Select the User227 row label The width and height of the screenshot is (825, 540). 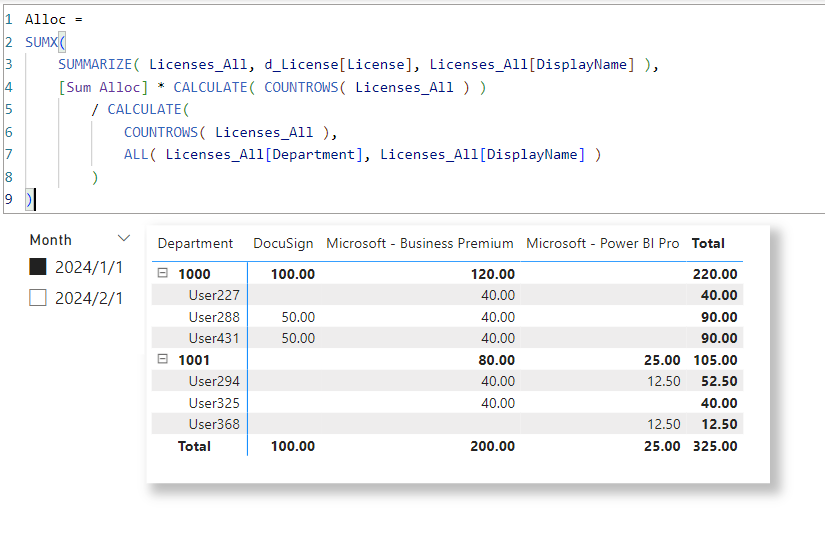point(214,295)
